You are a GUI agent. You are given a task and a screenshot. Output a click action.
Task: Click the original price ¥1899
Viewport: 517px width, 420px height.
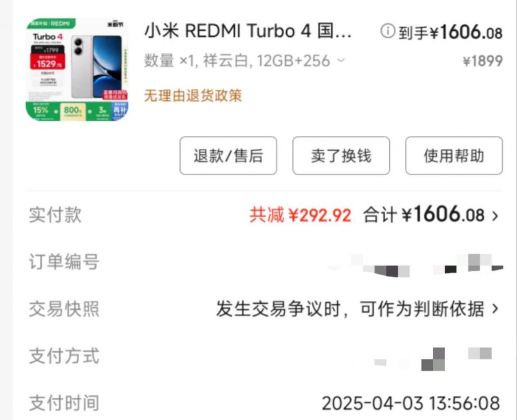[483, 61]
